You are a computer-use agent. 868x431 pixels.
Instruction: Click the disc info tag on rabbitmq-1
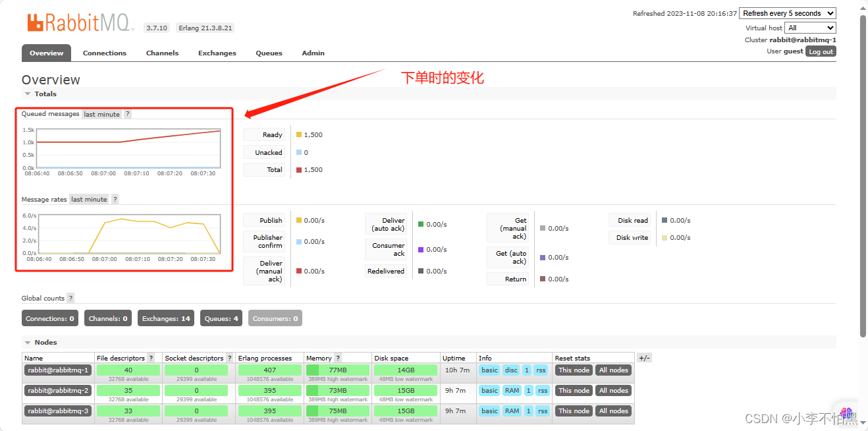coord(511,370)
